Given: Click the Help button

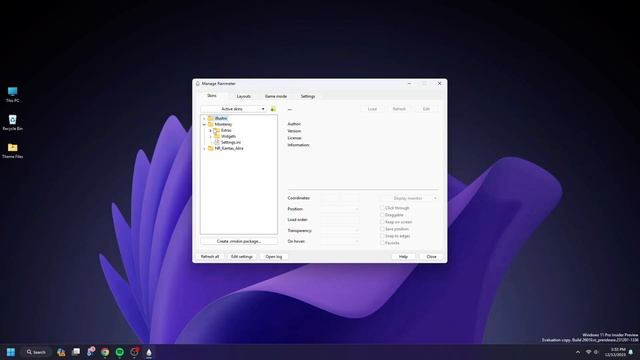Looking at the screenshot, I should (x=403, y=256).
